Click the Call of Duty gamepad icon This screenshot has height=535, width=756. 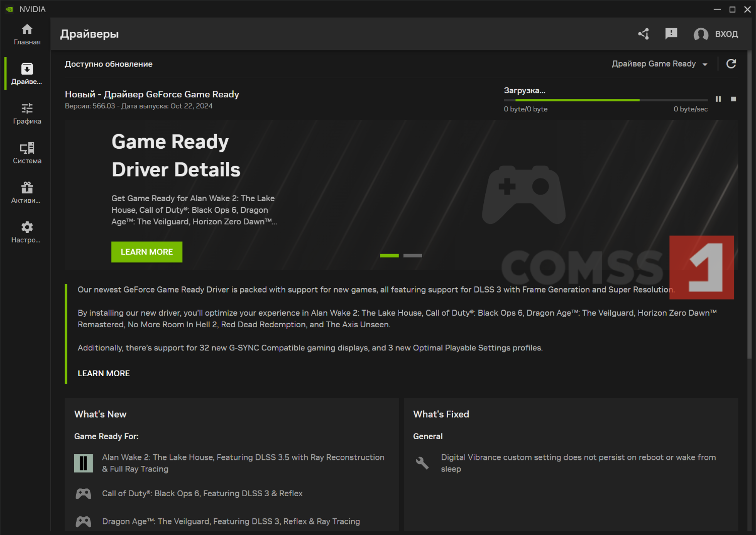84,494
